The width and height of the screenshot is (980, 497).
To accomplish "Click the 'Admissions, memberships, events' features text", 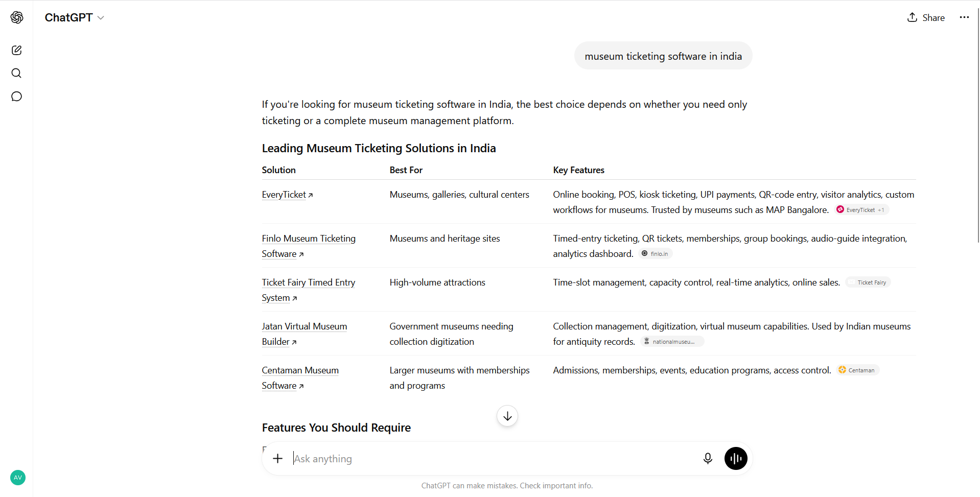I will (x=692, y=370).
